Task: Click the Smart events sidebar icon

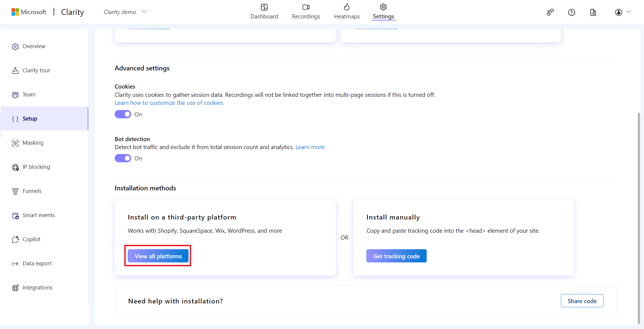Action: 15,215
